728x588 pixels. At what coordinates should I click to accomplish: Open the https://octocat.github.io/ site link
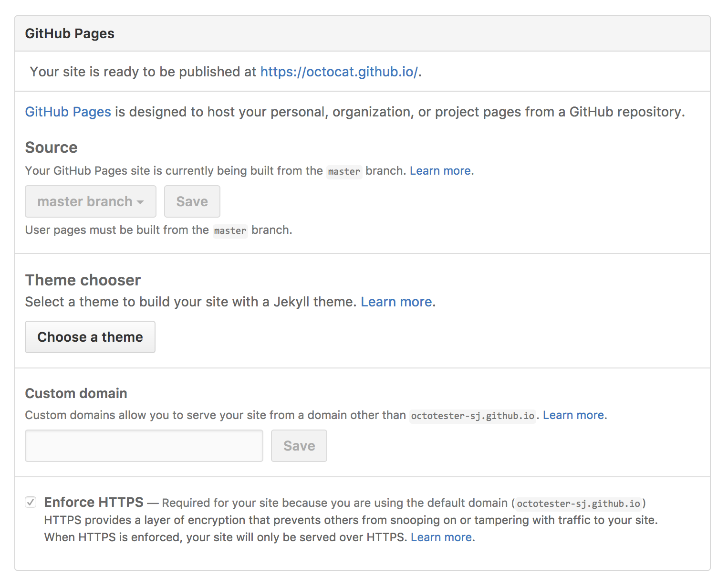tap(339, 72)
